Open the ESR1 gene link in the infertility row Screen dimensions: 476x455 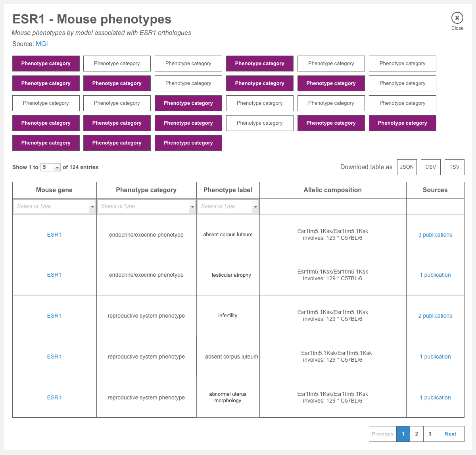[54, 316]
